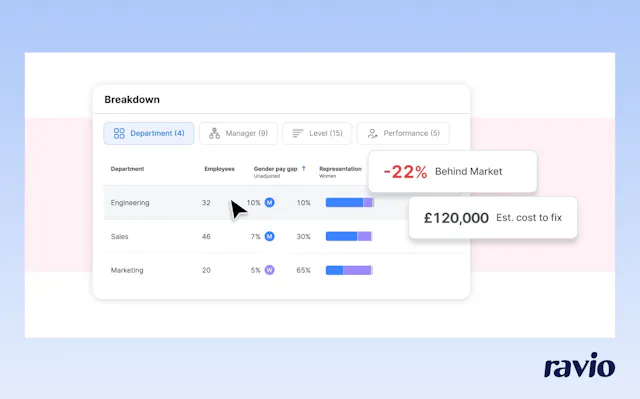The width and height of the screenshot is (640, 399).
Task: Switch to the Manager (9) tab
Action: (x=238, y=133)
